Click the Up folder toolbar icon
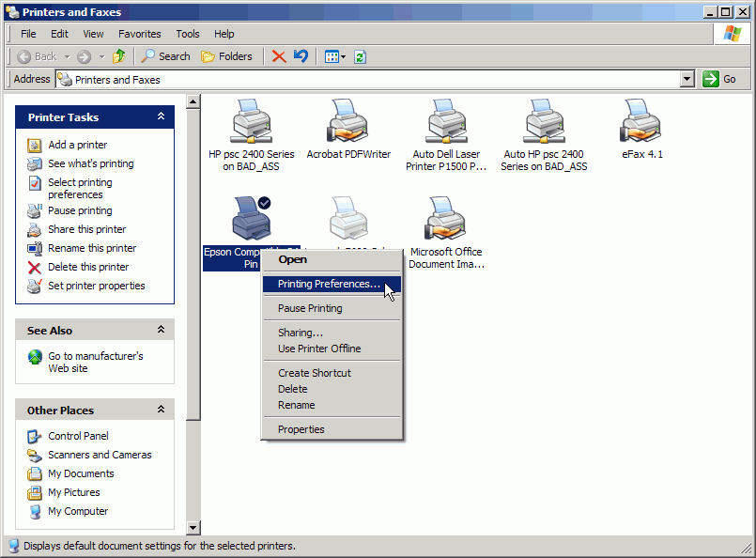756x558 pixels. click(118, 56)
